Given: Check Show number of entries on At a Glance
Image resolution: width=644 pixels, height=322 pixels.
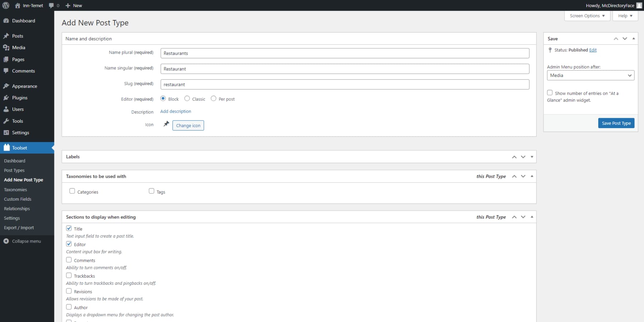Looking at the screenshot, I should coord(550,92).
